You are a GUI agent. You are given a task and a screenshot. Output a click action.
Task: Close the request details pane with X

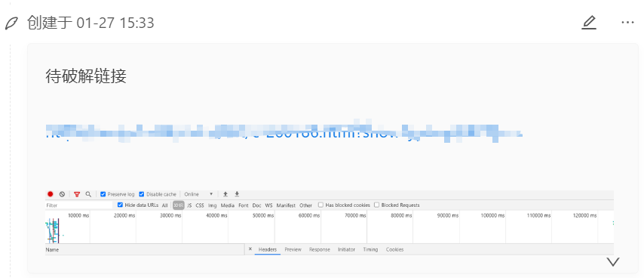[250, 249]
